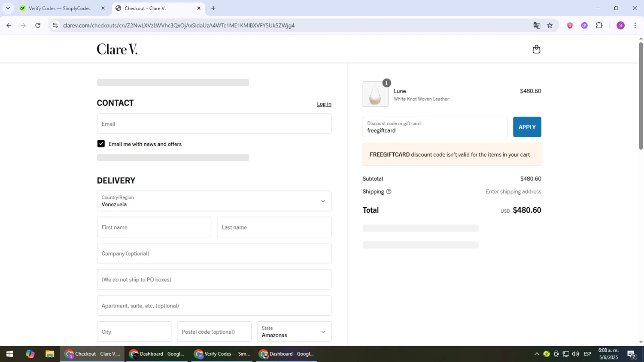Click the APPLY discount button

coord(527,127)
